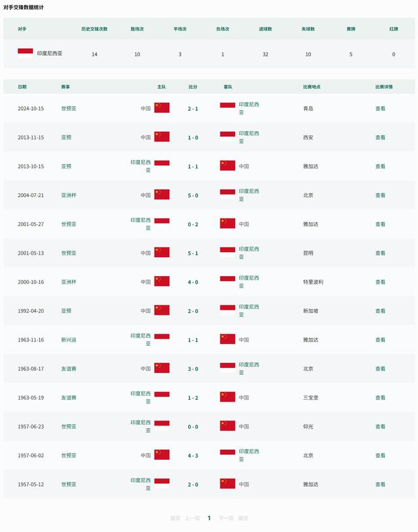Image resolution: width=418 pixels, height=532 pixels.
Task: Click the Indonesia flag in the summary row
Action: pyautogui.click(x=25, y=54)
